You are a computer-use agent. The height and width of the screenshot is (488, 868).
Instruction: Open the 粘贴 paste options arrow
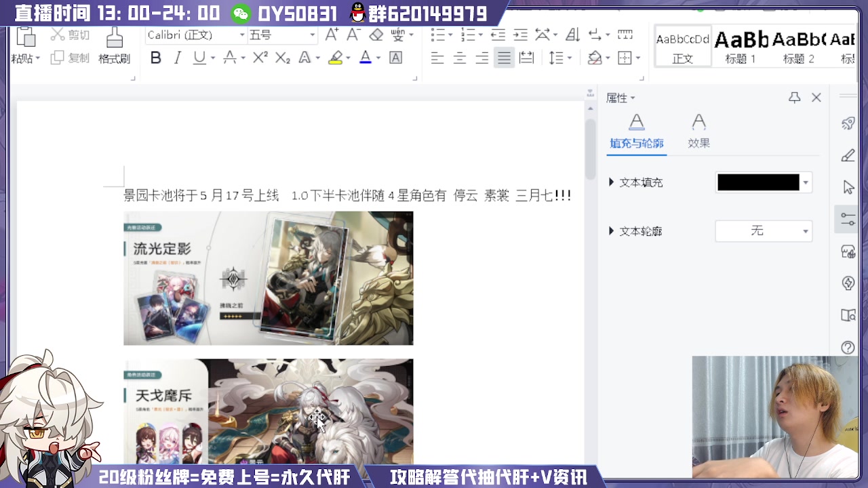click(37, 58)
